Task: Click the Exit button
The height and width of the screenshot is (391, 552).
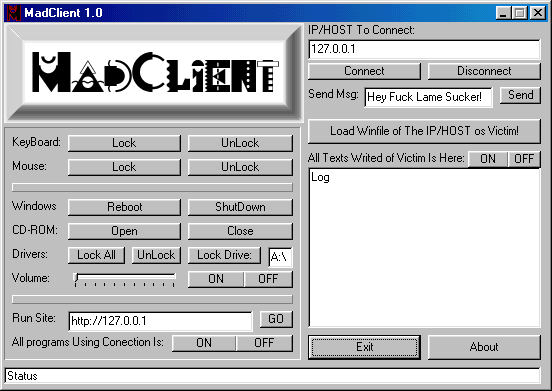Action: 364,347
